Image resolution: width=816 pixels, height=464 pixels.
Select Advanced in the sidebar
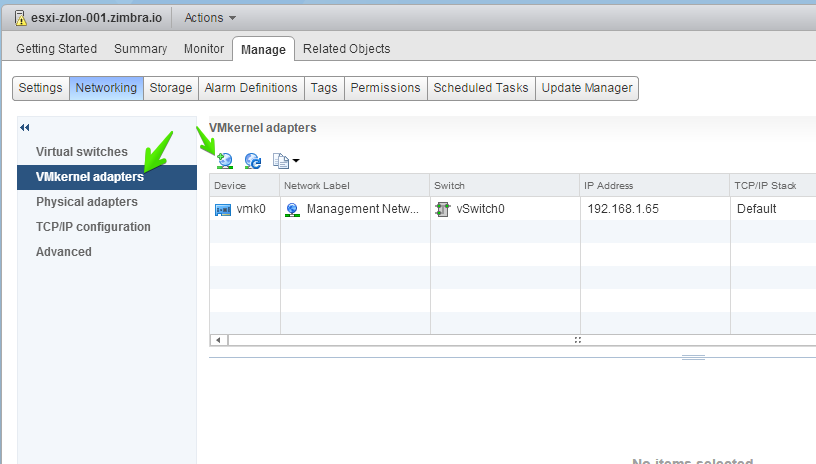(63, 252)
